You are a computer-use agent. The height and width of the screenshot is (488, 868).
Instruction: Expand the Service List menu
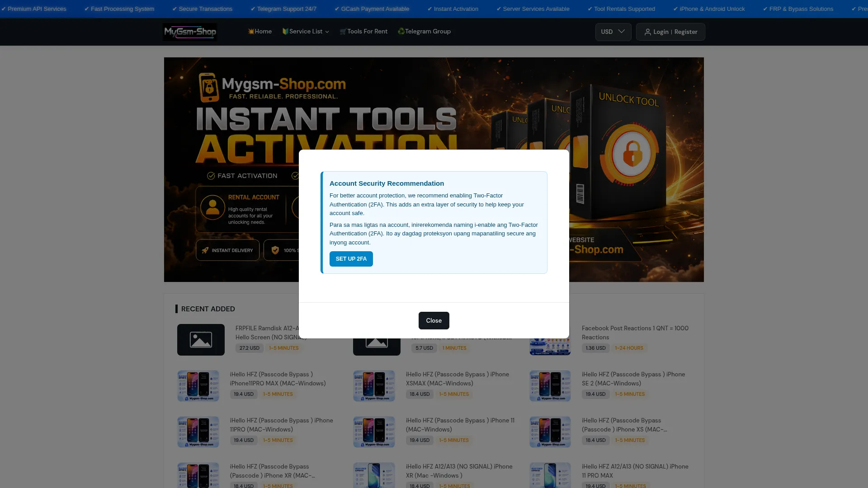(x=306, y=32)
